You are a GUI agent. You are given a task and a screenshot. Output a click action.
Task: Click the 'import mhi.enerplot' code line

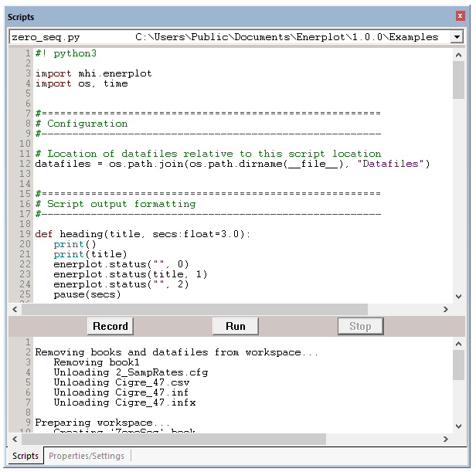click(93, 73)
